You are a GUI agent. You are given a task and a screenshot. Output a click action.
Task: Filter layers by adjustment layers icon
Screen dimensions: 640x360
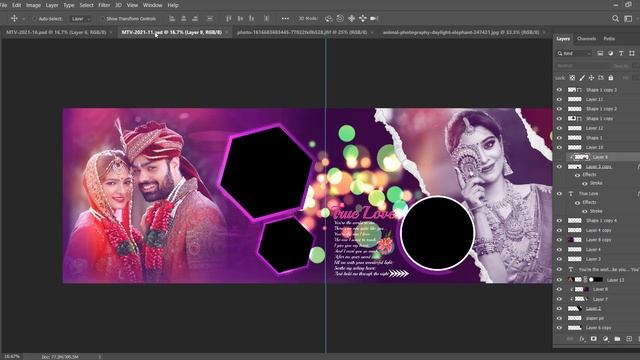[611, 53]
